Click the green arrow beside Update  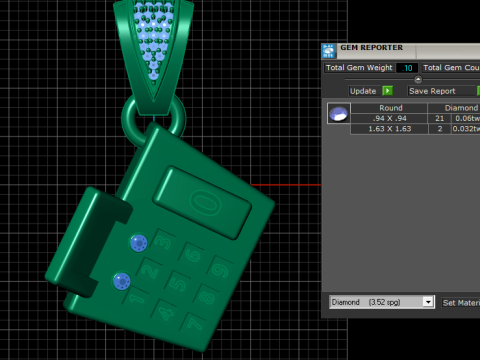point(387,91)
